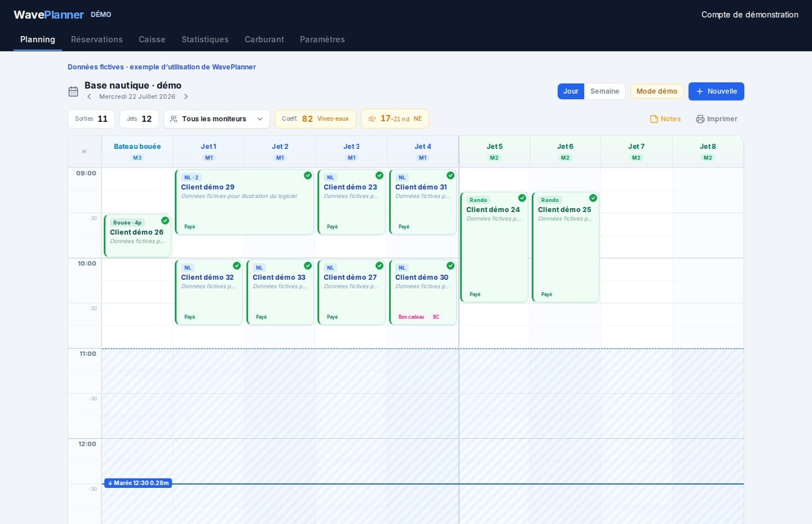Open the Tous les moniteurs dropdown
This screenshot has height=524, width=812.
point(217,119)
